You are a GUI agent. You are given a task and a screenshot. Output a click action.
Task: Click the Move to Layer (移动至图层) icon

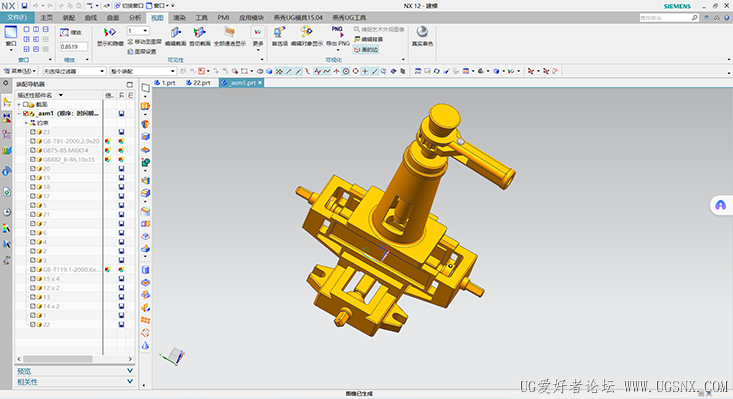click(x=130, y=42)
